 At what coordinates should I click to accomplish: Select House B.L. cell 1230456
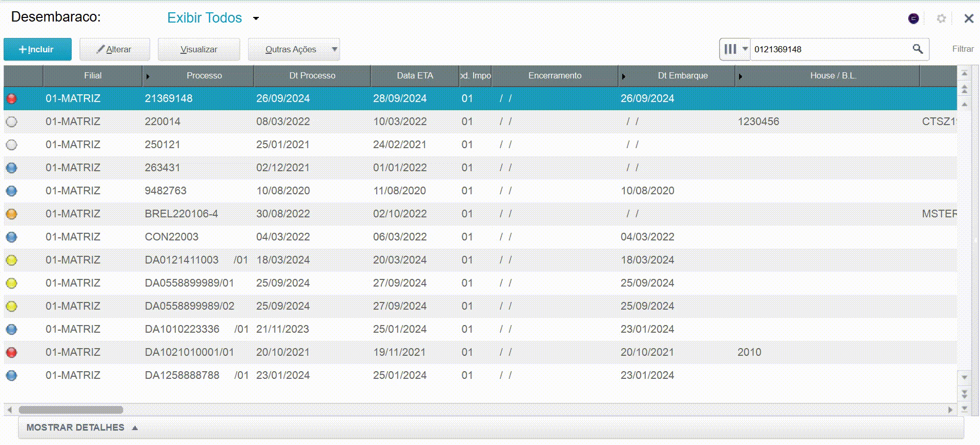coord(759,122)
